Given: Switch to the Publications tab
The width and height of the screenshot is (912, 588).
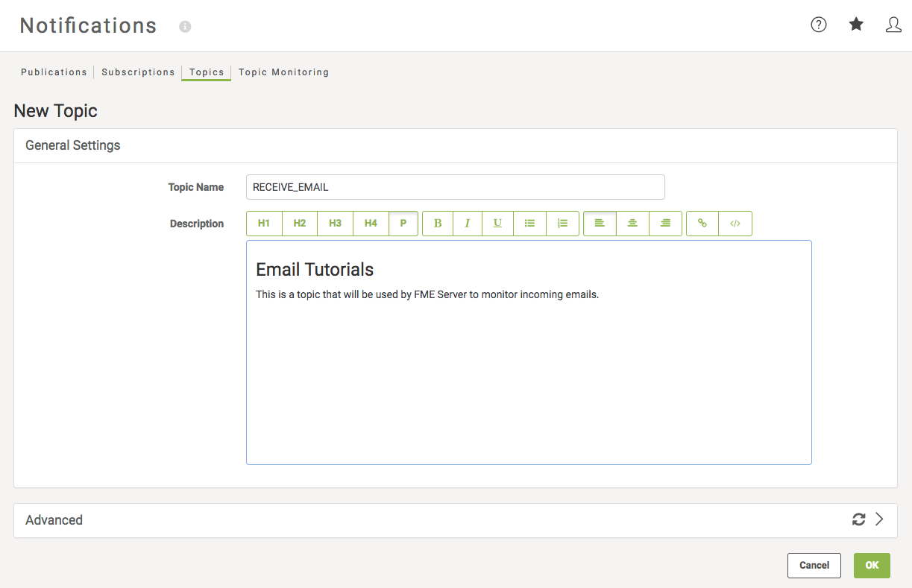Looking at the screenshot, I should click(54, 72).
